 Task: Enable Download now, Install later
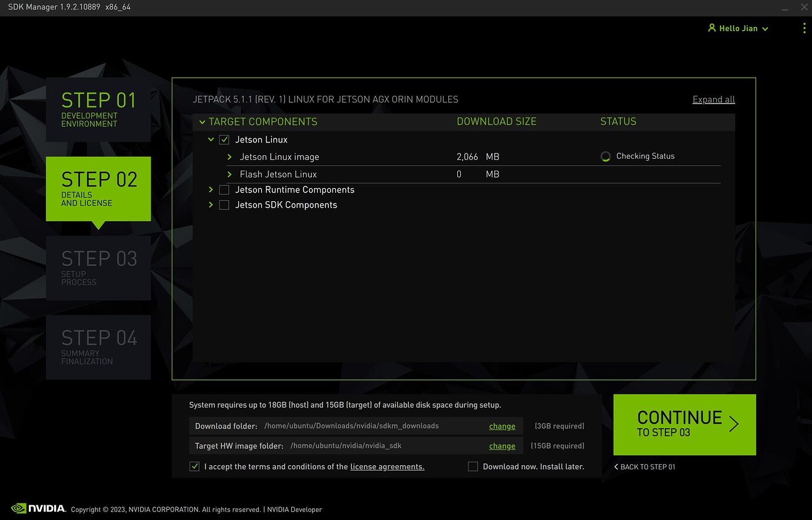[x=472, y=466]
